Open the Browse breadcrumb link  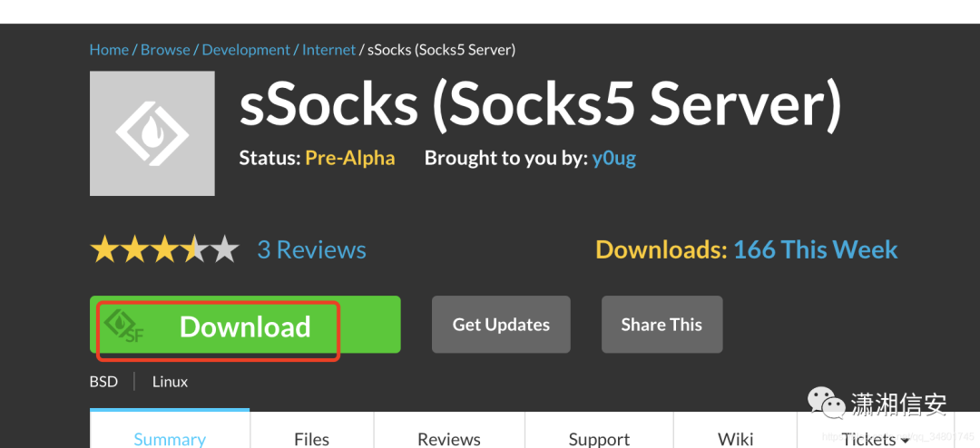[x=165, y=50]
